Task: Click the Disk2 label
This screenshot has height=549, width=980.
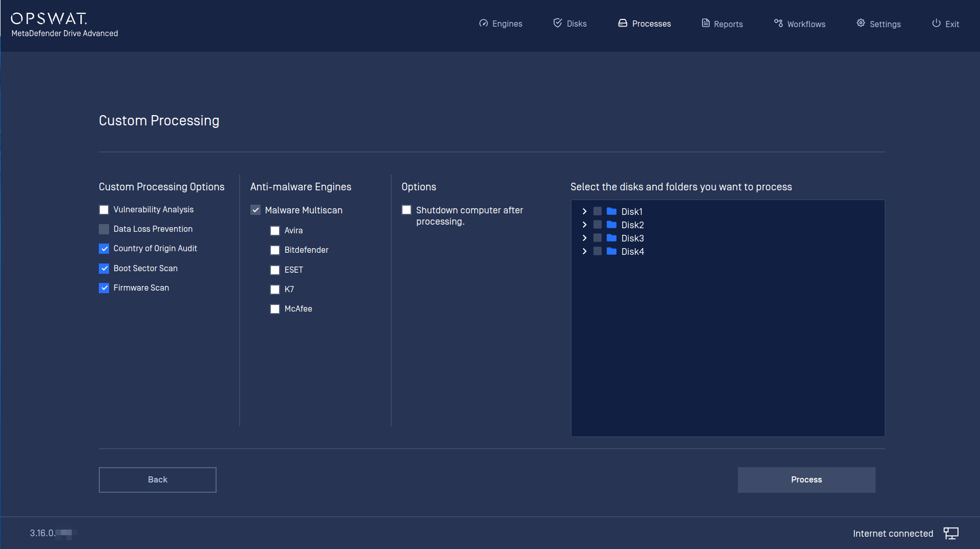Action: click(x=633, y=225)
